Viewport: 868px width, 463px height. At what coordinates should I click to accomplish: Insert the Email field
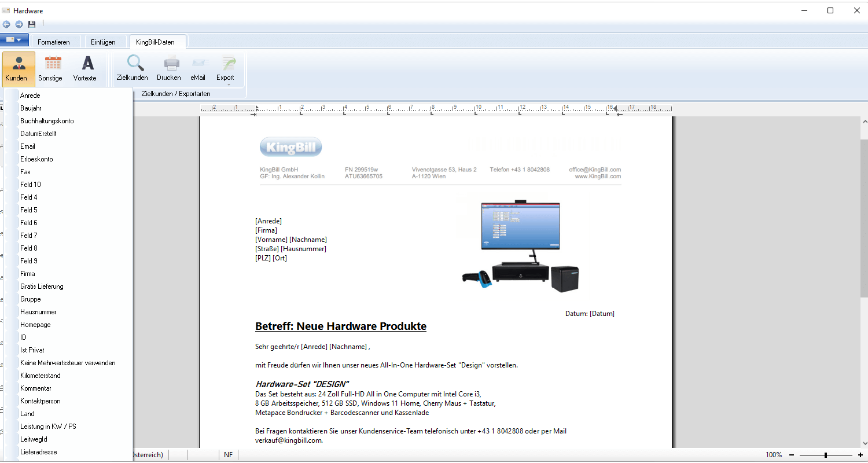click(68, 146)
